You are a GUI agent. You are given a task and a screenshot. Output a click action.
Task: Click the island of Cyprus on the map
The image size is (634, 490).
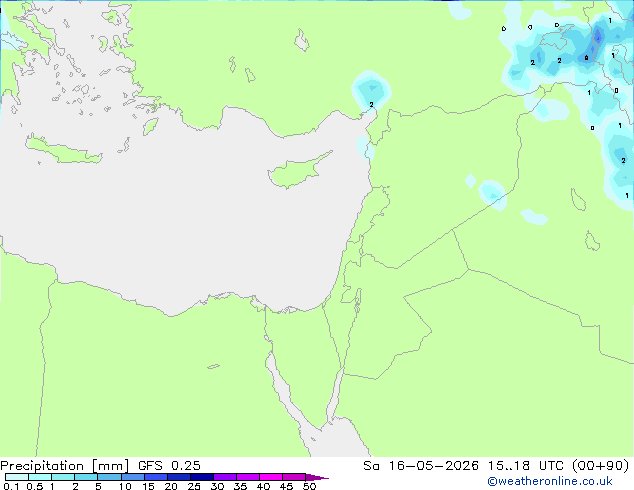[297, 172]
